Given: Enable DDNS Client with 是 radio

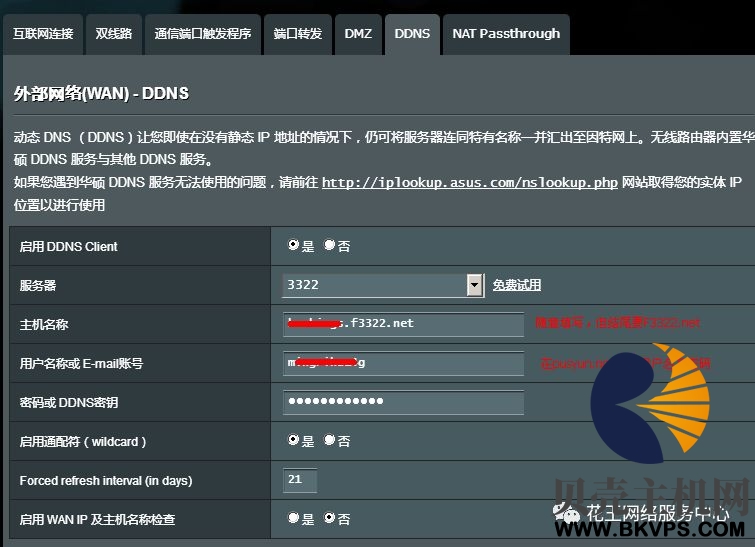Looking at the screenshot, I should [x=293, y=245].
